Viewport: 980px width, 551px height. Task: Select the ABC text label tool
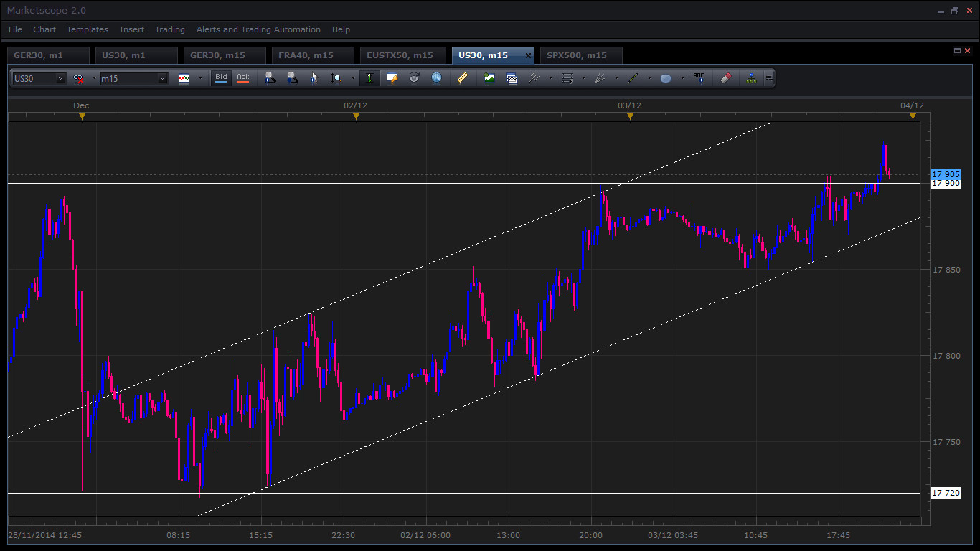(699, 78)
